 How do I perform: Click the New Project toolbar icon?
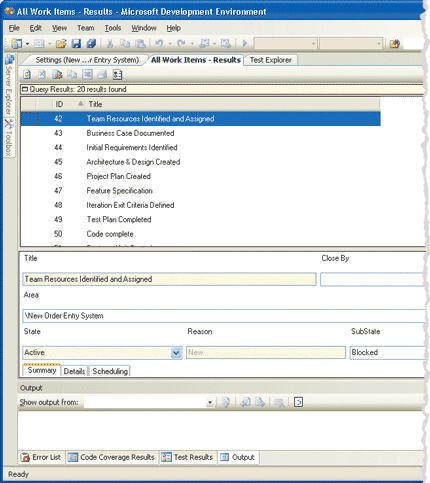click(x=17, y=43)
